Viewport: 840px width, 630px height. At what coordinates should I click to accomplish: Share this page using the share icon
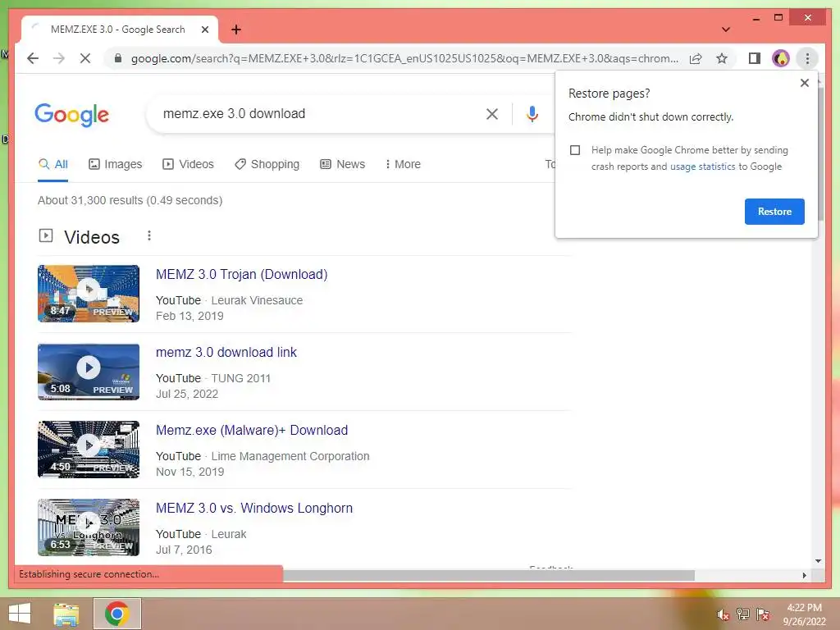tap(696, 58)
